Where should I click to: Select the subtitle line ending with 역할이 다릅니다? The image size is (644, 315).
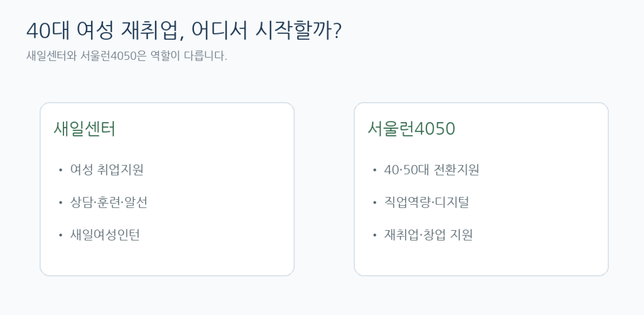[127, 56]
